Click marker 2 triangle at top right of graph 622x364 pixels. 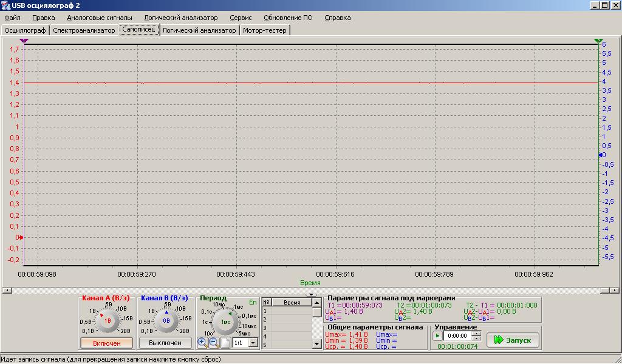(x=598, y=41)
